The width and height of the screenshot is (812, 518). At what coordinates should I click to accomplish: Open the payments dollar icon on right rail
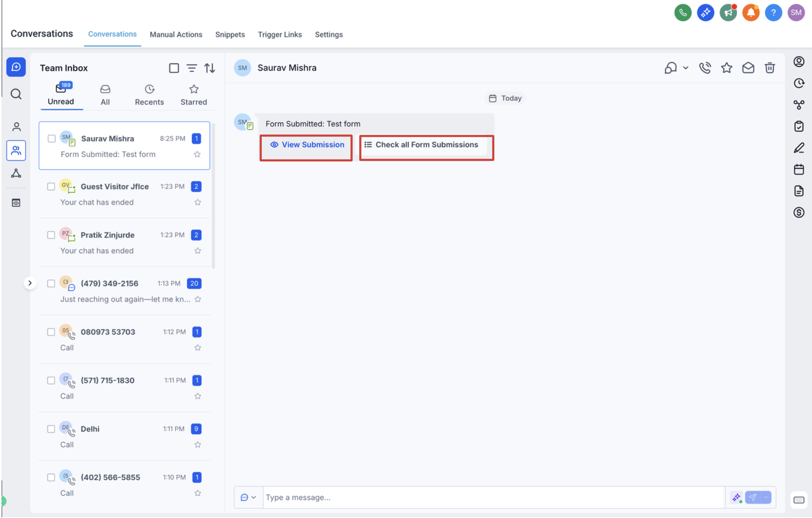(x=799, y=213)
